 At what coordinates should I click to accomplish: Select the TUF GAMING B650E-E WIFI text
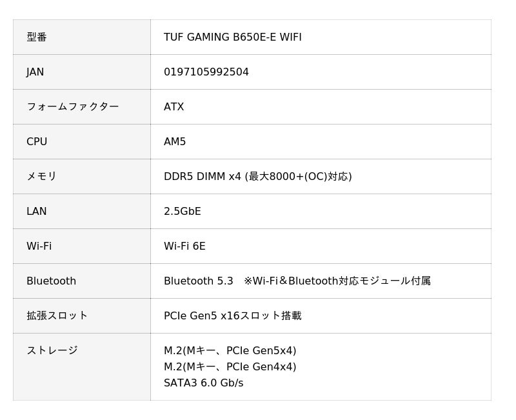tap(232, 37)
